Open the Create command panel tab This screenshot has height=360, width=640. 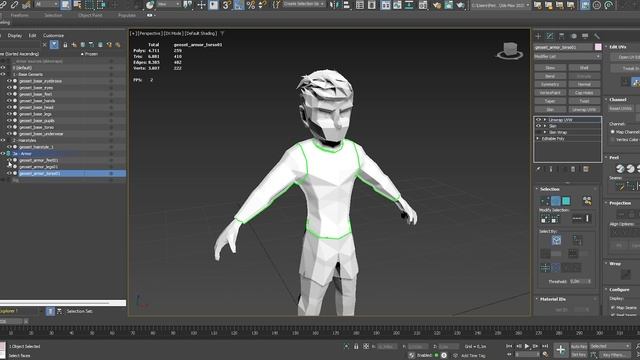[538, 36]
